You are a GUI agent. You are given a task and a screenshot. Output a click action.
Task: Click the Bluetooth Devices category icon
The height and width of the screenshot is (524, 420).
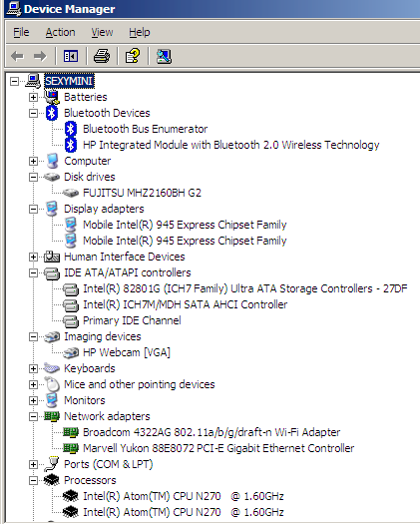click(x=52, y=114)
